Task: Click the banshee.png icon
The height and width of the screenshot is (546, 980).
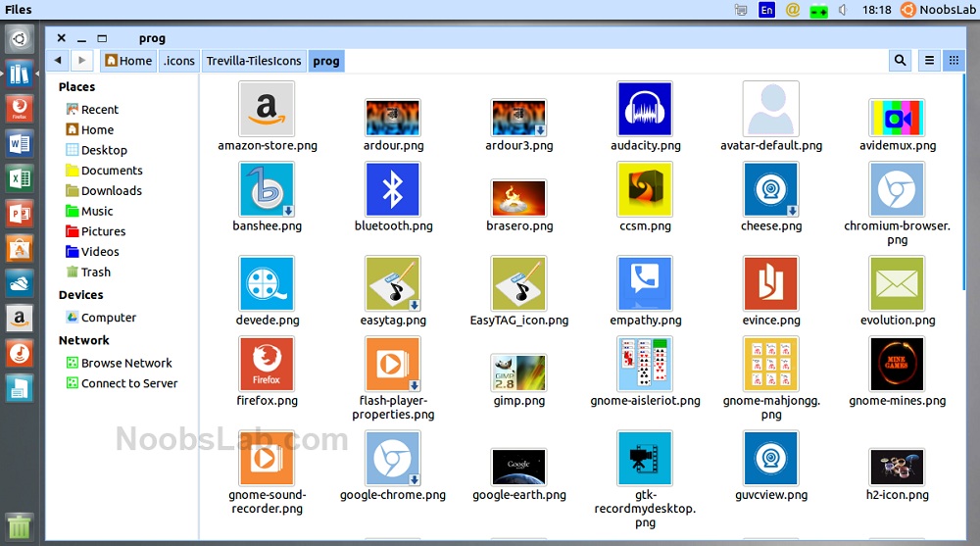Action: point(267,189)
